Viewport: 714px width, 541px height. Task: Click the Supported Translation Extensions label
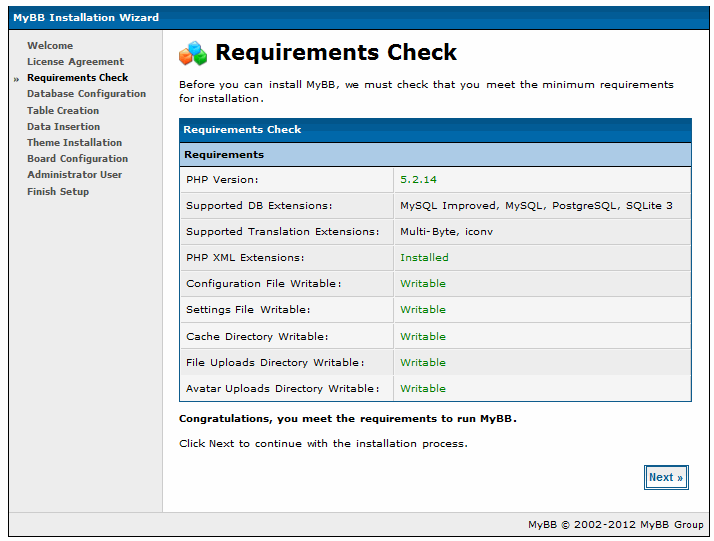[282, 232]
